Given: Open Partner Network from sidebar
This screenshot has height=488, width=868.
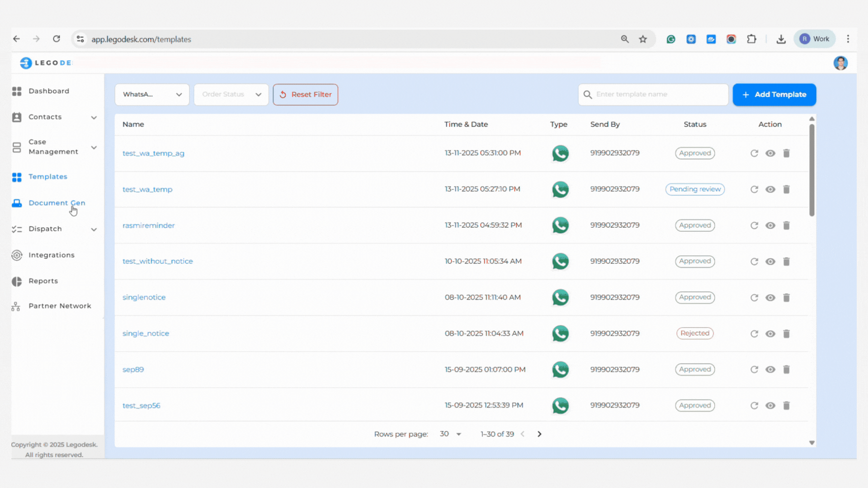Looking at the screenshot, I should click(x=60, y=306).
